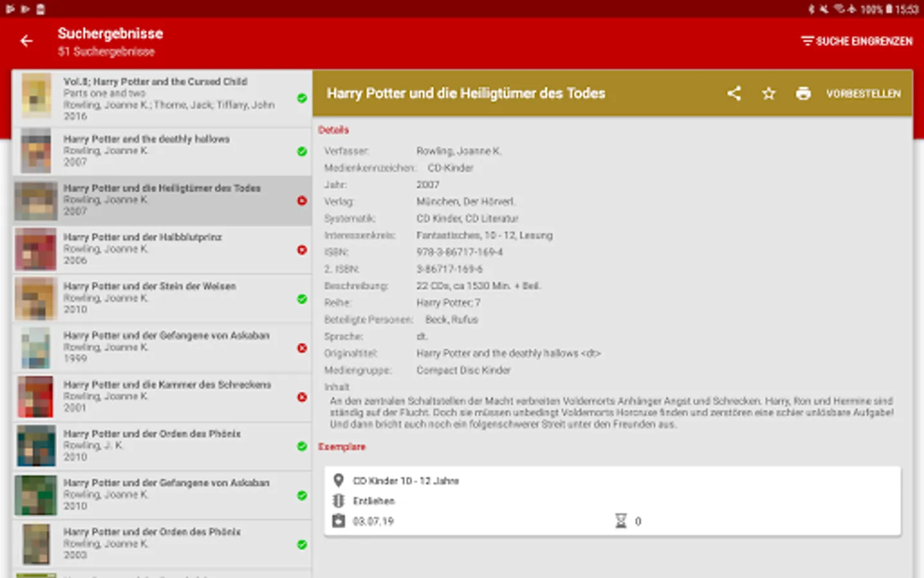Tap the Heiligtümer des Todes cover thumbnail
Screen dimensions: 924x578
tap(36, 200)
